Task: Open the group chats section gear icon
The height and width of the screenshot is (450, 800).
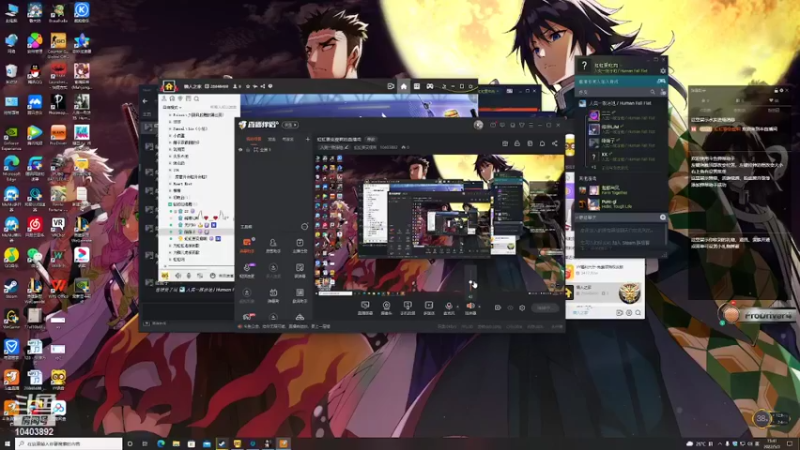Action: pyautogui.click(x=663, y=217)
